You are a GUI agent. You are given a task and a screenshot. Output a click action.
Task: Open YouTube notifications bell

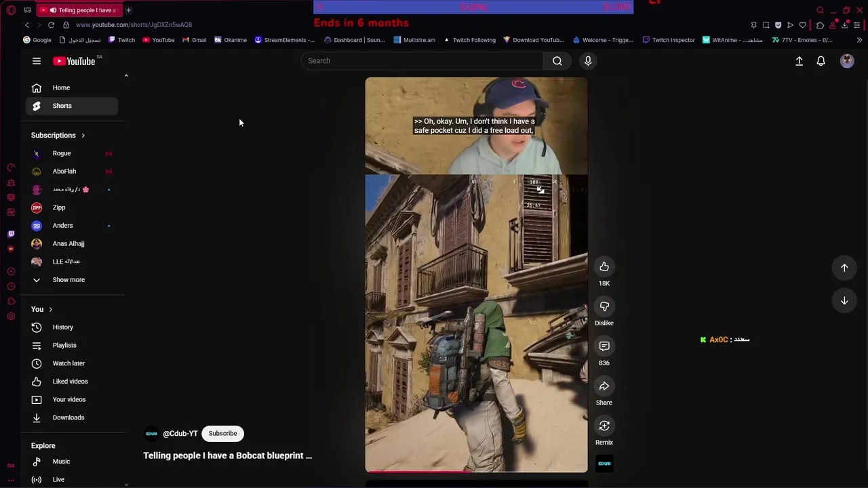click(821, 61)
